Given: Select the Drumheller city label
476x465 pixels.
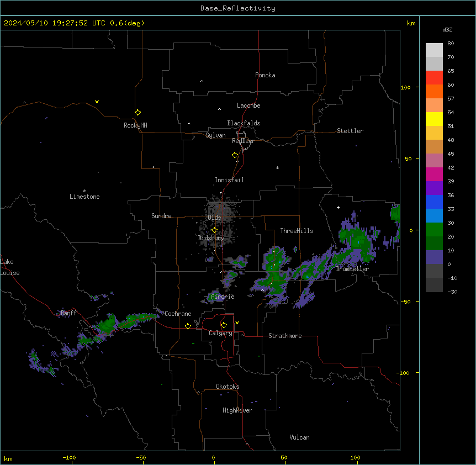Looking at the screenshot, I should click(x=352, y=269).
